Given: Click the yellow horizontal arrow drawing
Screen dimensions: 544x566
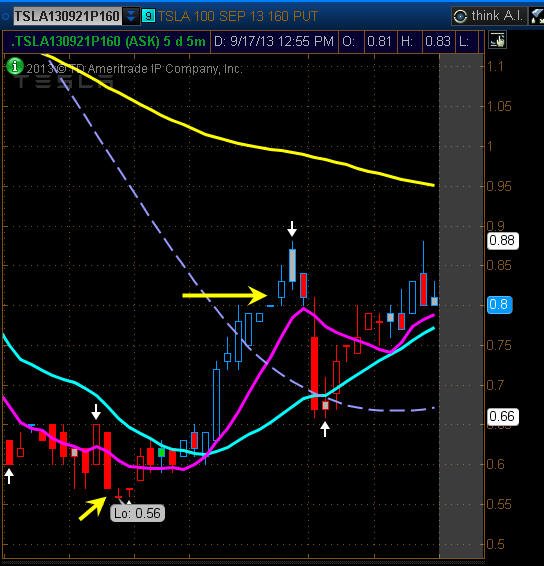Looking at the screenshot, I should pos(225,295).
